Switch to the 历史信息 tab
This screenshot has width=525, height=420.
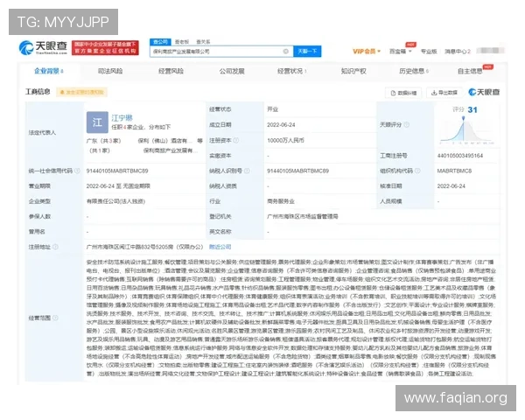414,71
